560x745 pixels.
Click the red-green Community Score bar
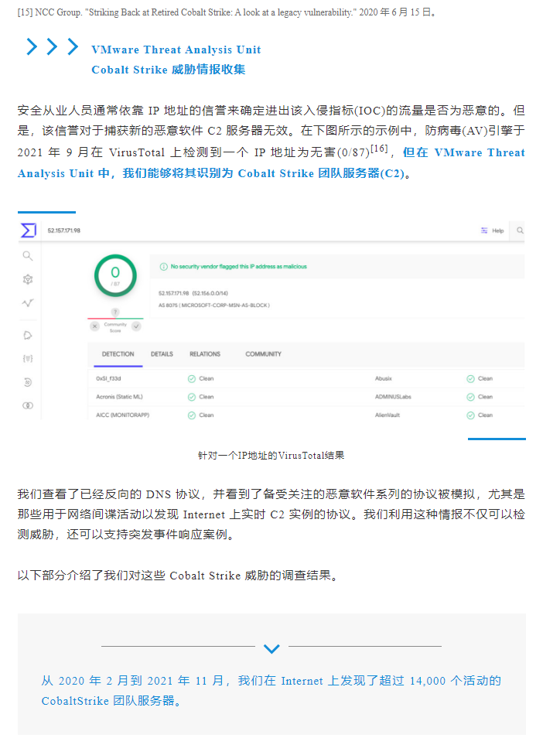[115, 318]
